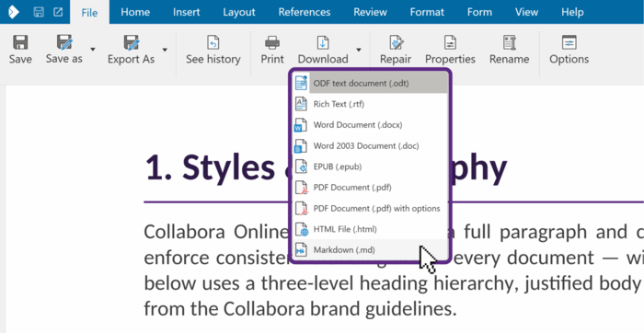Click the Save as icon
Image resolution: width=644 pixels, height=333 pixels.
(x=64, y=42)
